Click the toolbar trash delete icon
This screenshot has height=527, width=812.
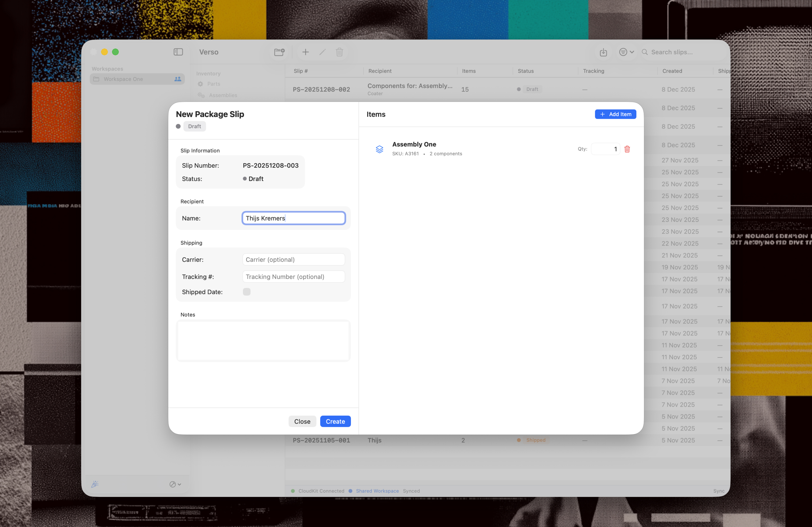click(339, 52)
